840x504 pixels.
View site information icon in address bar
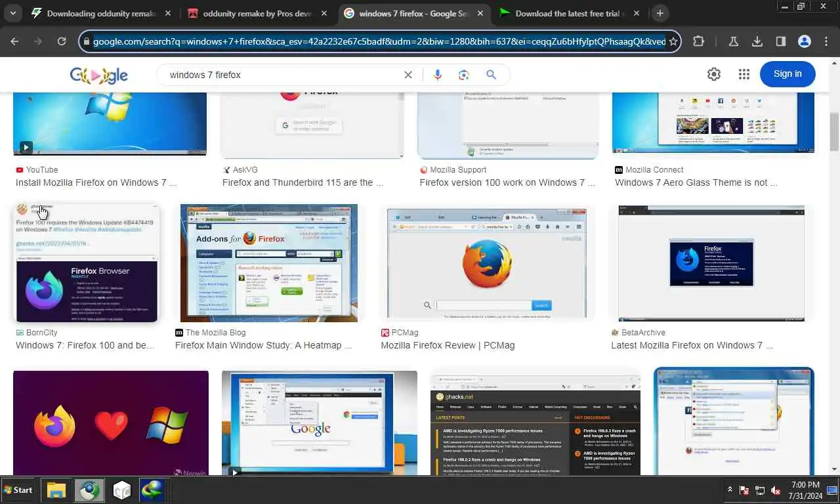86,41
